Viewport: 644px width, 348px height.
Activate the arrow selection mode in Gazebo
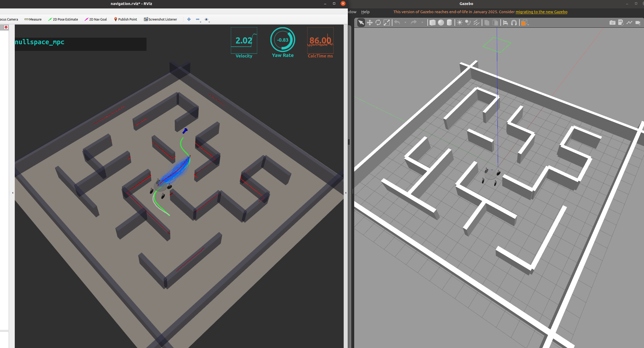click(x=361, y=23)
